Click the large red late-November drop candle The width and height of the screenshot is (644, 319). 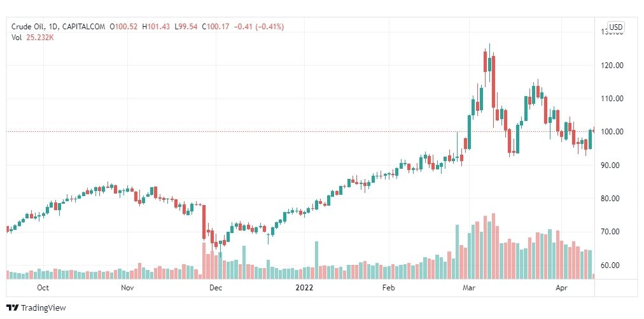(204, 222)
